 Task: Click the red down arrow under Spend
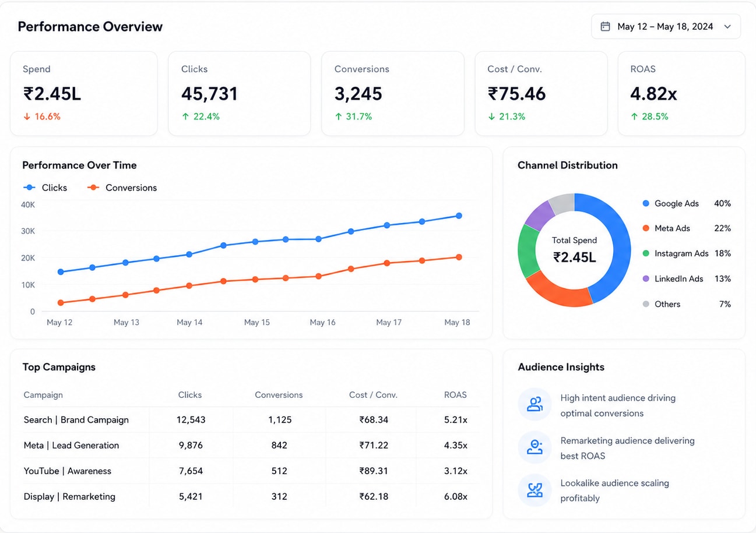[26, 117]
